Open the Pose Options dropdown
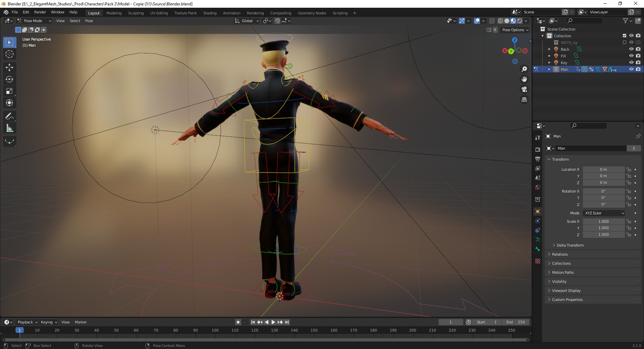The width and height of the screenshot is (644, 349). [515, 30]
